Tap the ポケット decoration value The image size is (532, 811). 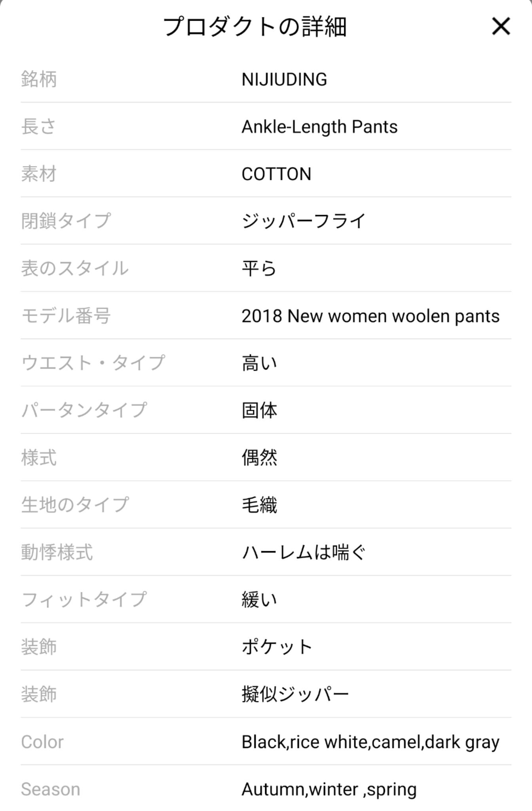tap(277, 647)
